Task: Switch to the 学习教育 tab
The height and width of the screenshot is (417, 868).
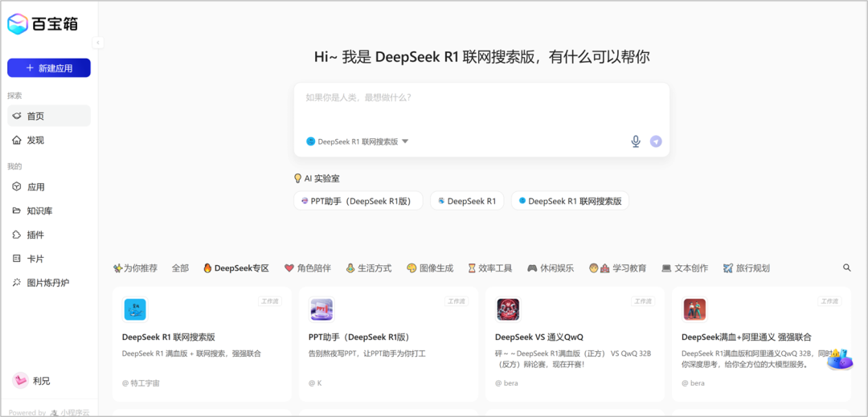Action: tap(618, 268)
